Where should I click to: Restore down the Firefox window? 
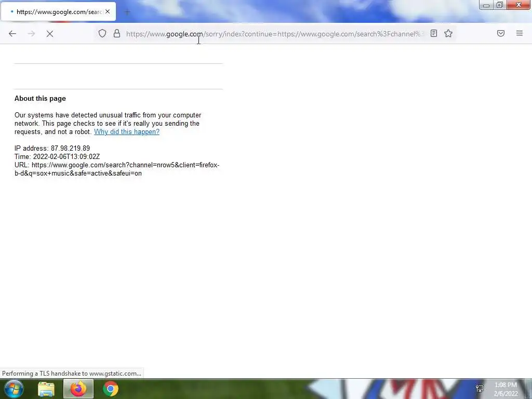coord(500,5)
